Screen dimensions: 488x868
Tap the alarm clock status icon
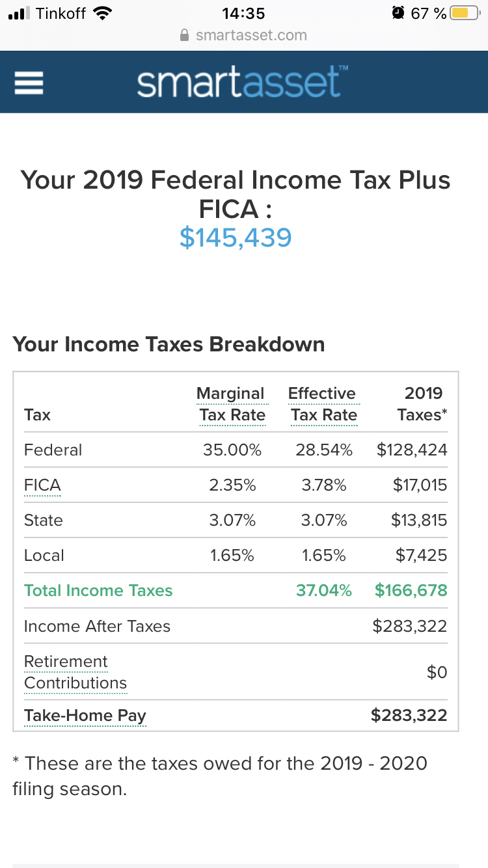(x=398, y=13)
